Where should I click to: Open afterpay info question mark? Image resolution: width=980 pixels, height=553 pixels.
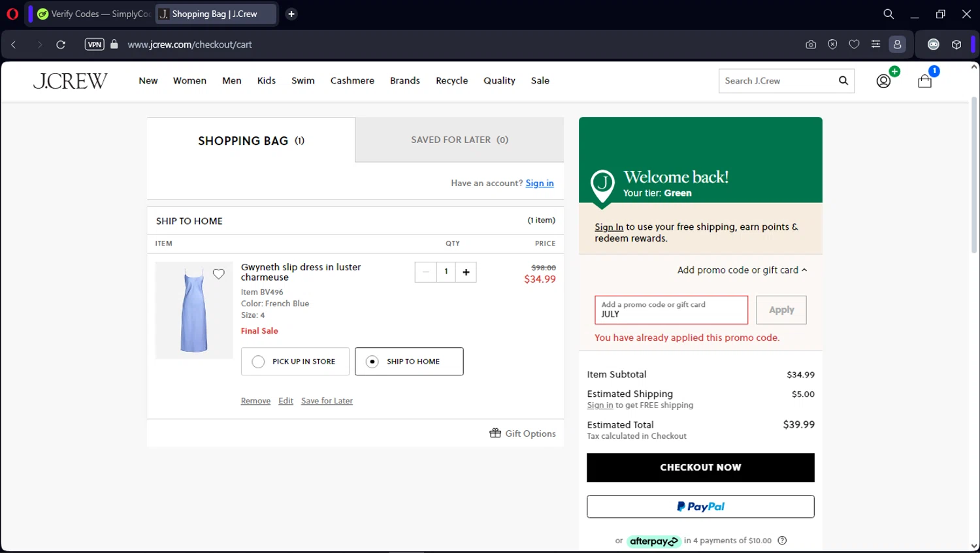pyautogui.click(x=782, y=541)
